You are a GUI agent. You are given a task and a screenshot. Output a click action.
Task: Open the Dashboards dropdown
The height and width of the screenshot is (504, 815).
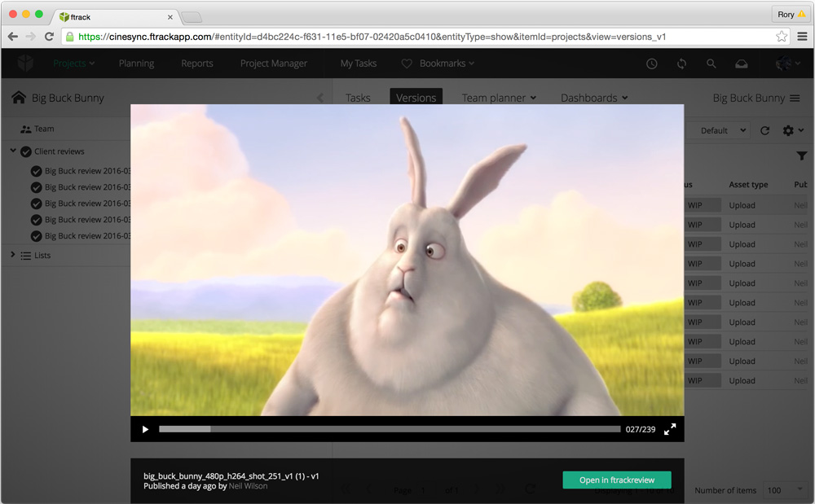point(594,98)
